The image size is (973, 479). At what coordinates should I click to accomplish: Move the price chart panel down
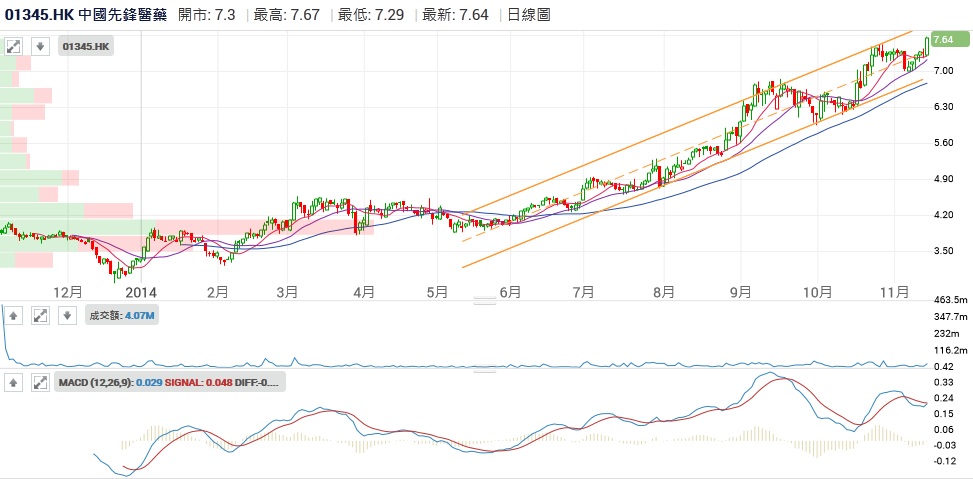click(40, 46)
